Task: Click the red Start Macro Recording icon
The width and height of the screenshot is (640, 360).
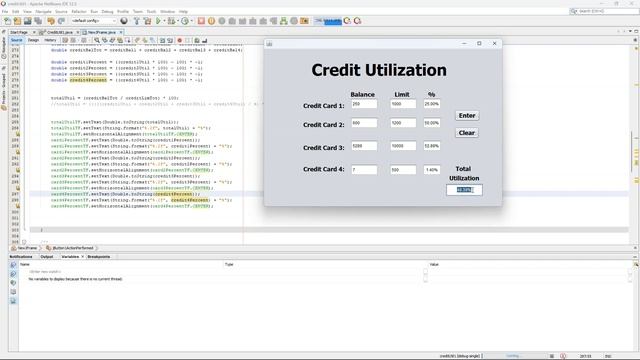Action: 180,40
